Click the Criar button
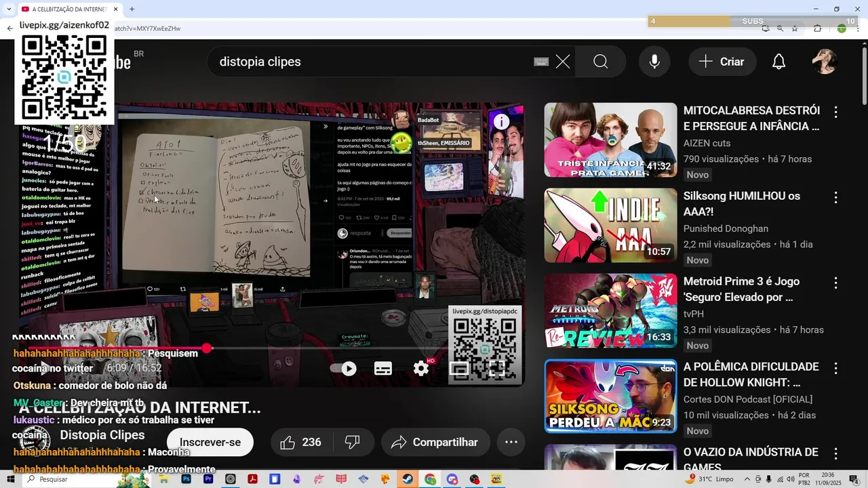The width and height of the screenshot is (868, 488). [x=722, y=62]
